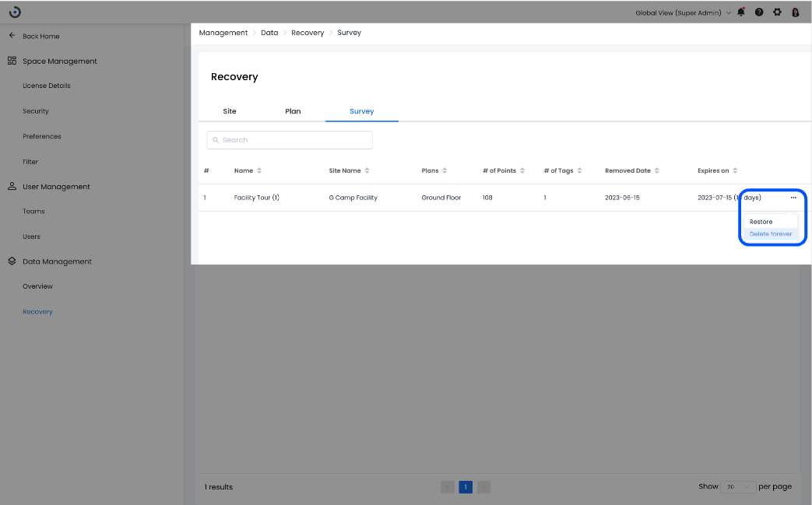This screenshot has width=812, height=505.
Task: Sort by Removed Date column arrows
Action: pos(656,170)
